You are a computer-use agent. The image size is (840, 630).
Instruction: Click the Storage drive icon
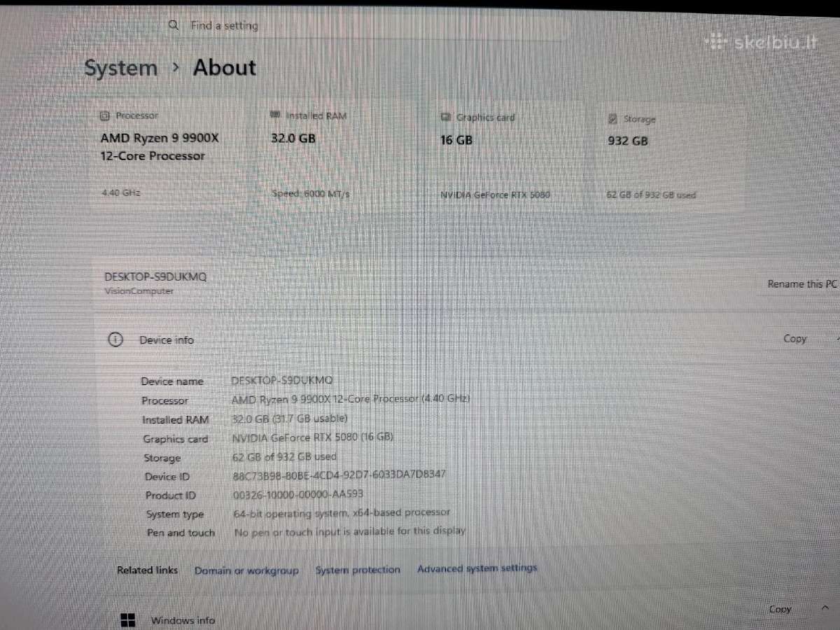pyautogui.click(x=613, y=119)
